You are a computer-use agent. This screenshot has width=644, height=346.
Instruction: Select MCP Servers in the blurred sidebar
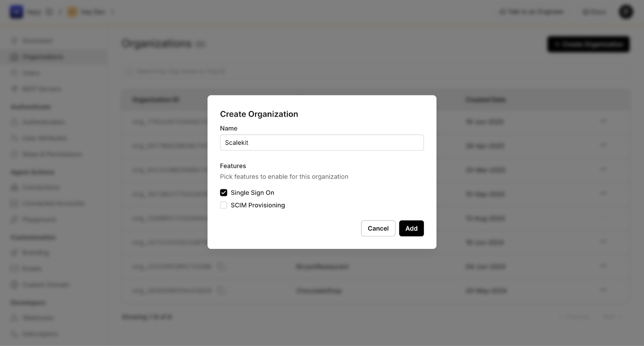point(54,89)
